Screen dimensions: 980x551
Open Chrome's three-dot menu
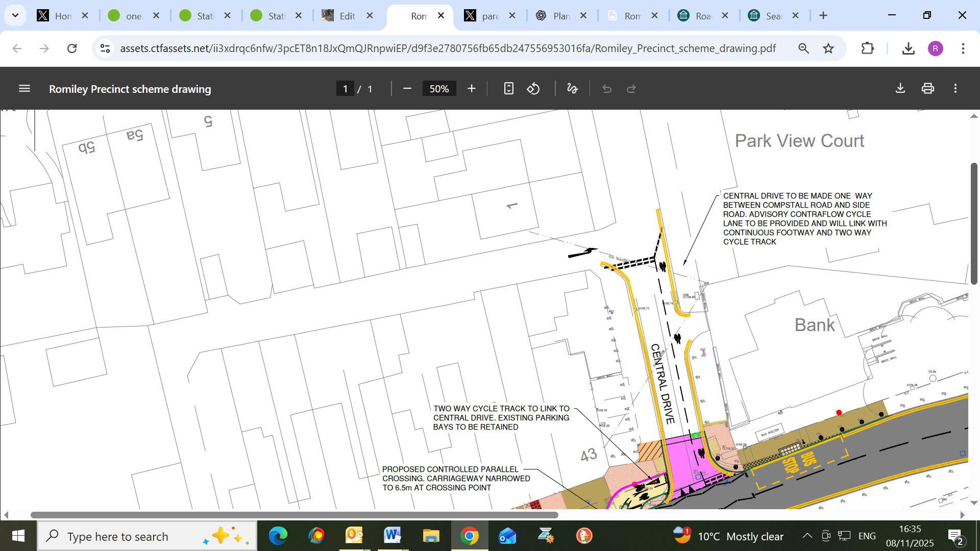click(963, 48)
